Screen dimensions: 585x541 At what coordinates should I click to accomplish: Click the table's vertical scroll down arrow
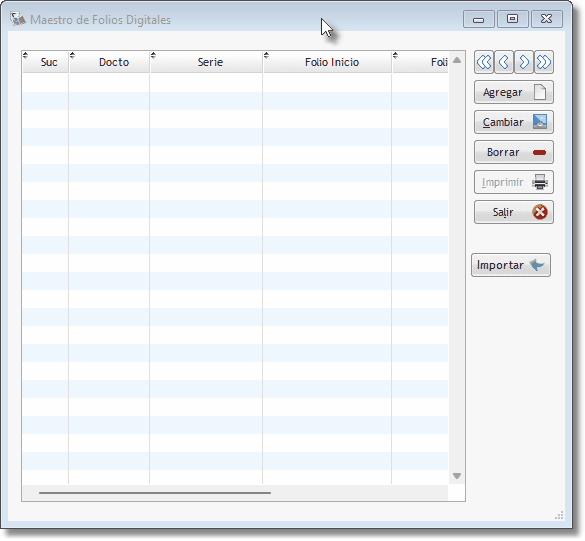457,476
